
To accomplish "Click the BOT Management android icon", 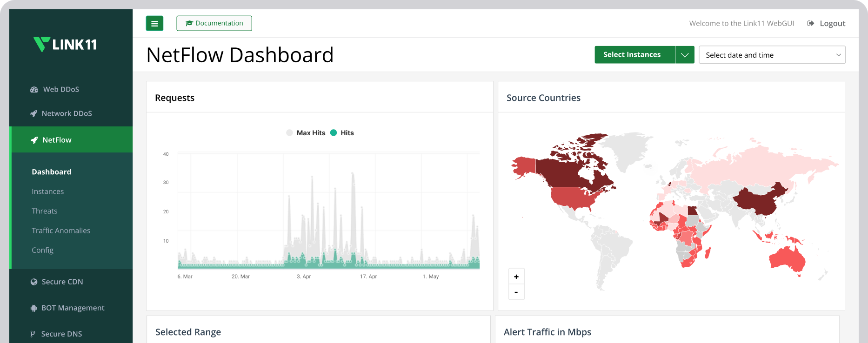I will [33, 308].
